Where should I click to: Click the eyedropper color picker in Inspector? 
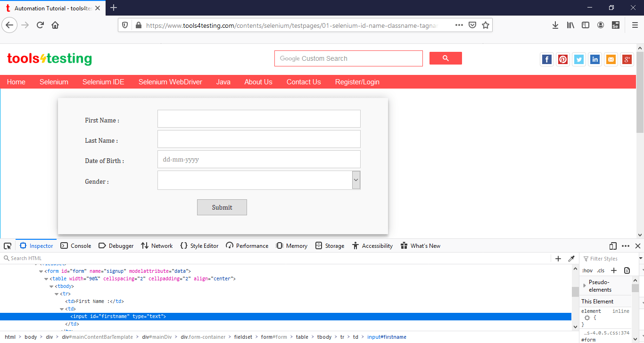pyautogui.click(x=571, y=258)
